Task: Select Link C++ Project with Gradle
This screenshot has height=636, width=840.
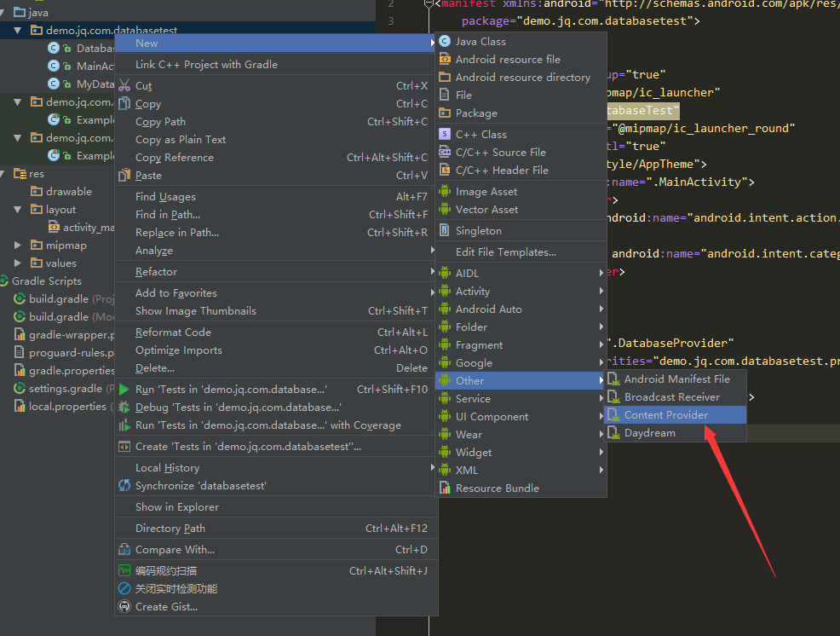Action: point(276,64)
